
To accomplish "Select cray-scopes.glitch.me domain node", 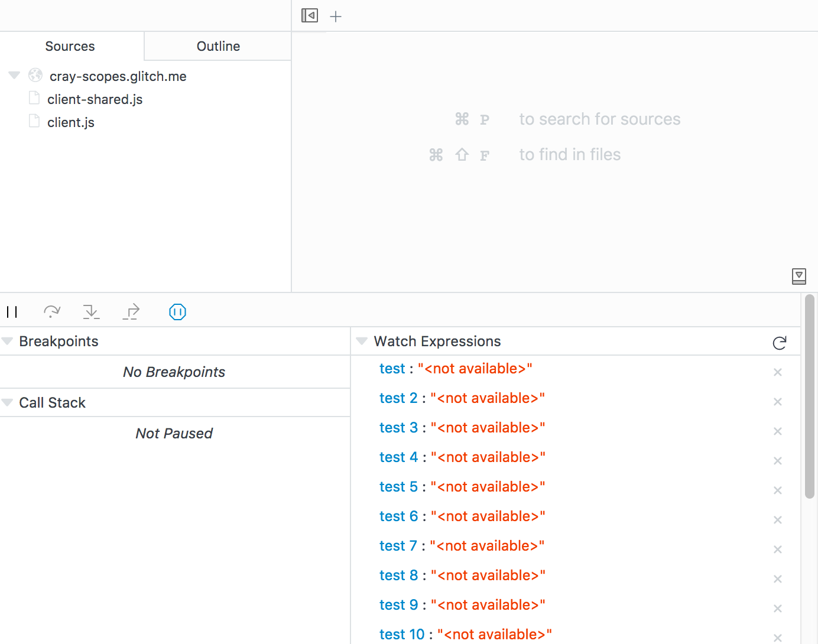I will (x=118, y=76).
